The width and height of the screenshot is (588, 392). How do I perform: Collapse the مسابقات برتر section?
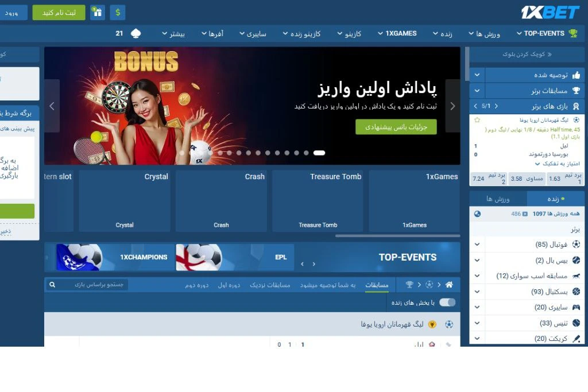click(x=477, y=90)
